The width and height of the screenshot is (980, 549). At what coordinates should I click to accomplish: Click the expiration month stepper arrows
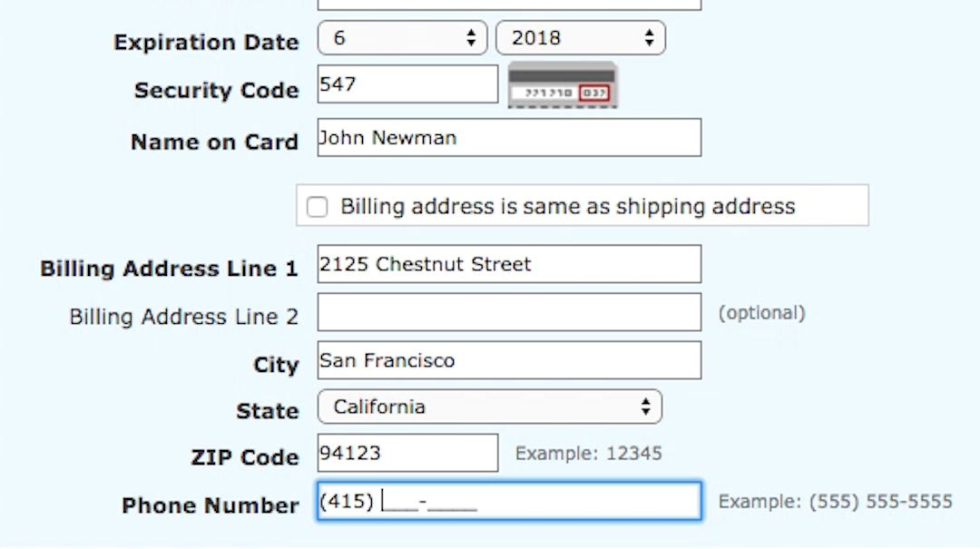pyautogui.click(x=471, y=38)
